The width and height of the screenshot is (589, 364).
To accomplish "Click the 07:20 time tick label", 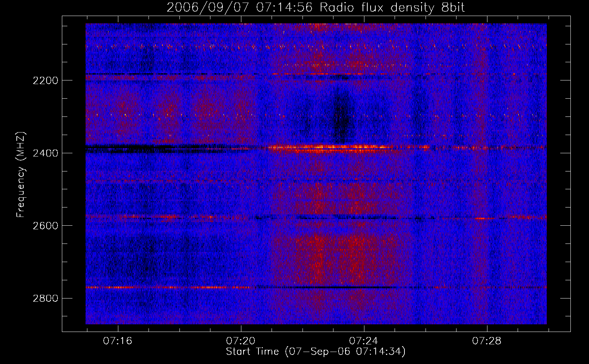I will tap(241, 341).
